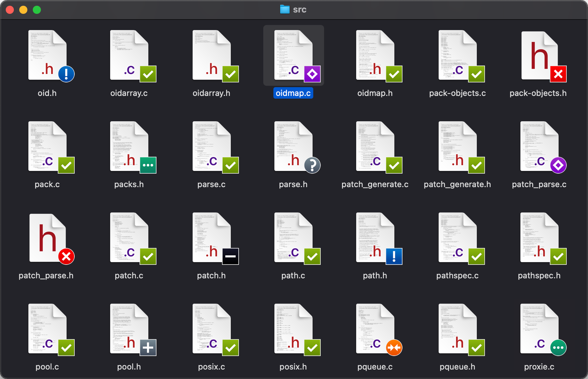Click the yellow minimize window button
This screenshot has height=379, width=588.
coord(23,10)
